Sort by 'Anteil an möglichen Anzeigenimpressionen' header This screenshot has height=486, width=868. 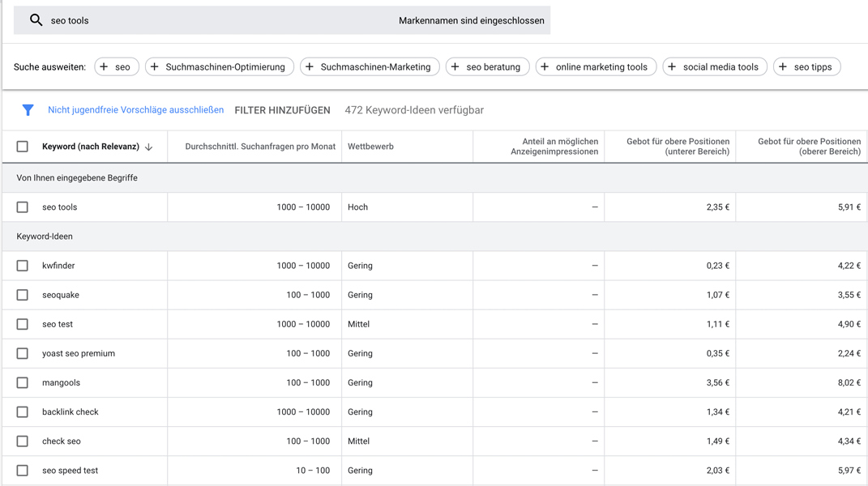[x=554, y=147]
